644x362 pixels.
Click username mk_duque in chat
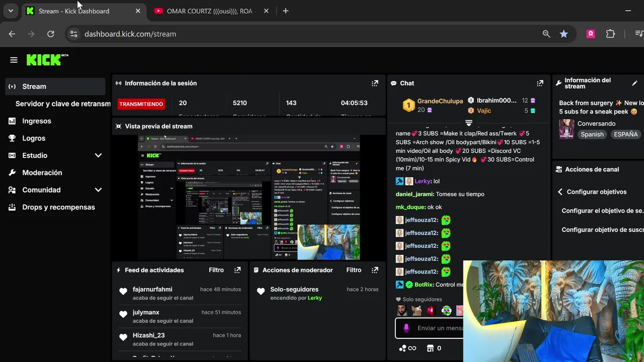click(411, 207)
